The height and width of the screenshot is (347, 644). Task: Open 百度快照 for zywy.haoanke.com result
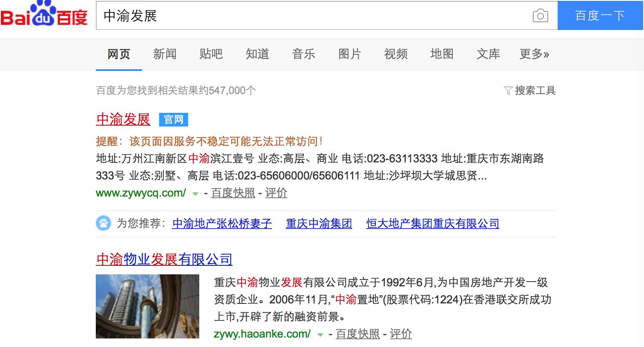pyautogui.click(x=358, y=334)
